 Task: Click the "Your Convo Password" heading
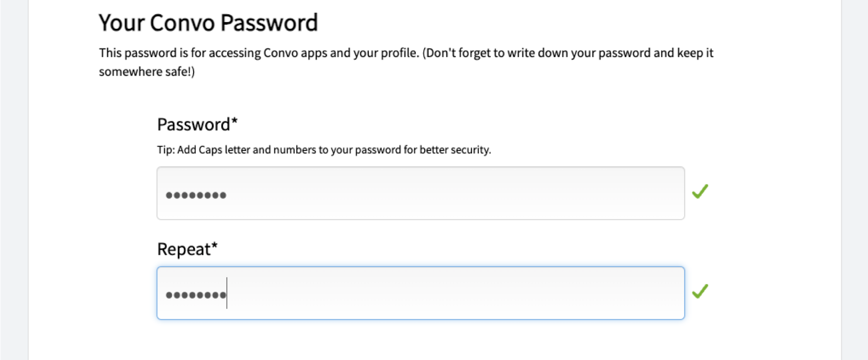click(x=208, y=23)
